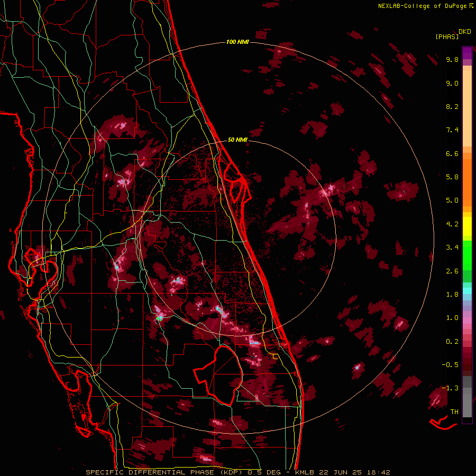Click the cyan segment of the color bar
The image size is (476, 476).
point(467,291)
